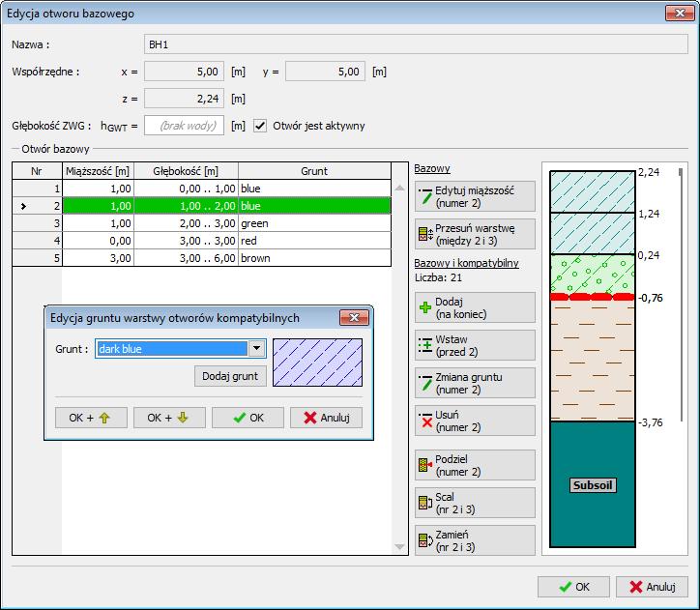
Task: Click the red X Usuń icon
Action: (x=426, y=421)
